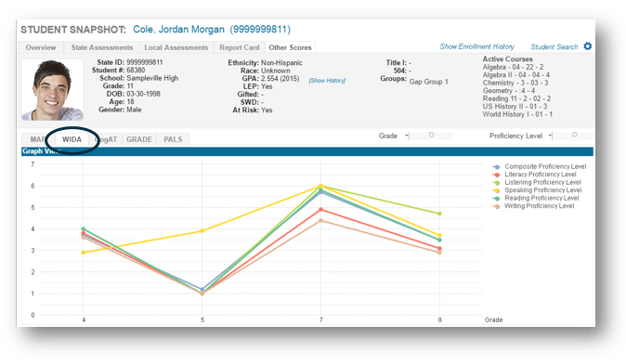Image resolution: width=626 pixels, height=364 pixels.
Task: Click red Literacy data point at grade 7
Action: pyautogui.click(x=320, y=210)
